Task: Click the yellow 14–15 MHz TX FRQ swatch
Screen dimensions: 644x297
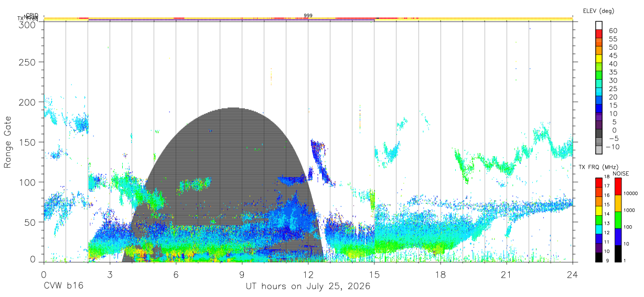Action: pos(599,210)
